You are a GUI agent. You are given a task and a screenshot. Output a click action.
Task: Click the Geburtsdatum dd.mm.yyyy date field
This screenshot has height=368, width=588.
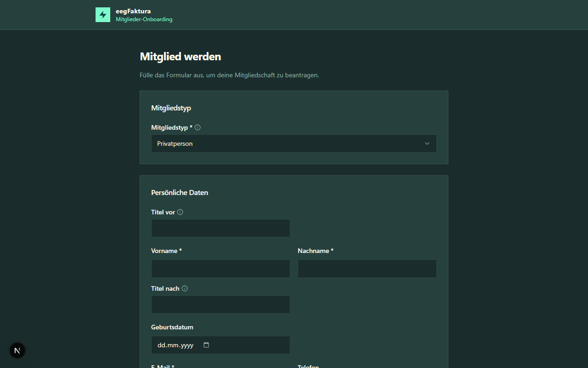tap(220, 345)
